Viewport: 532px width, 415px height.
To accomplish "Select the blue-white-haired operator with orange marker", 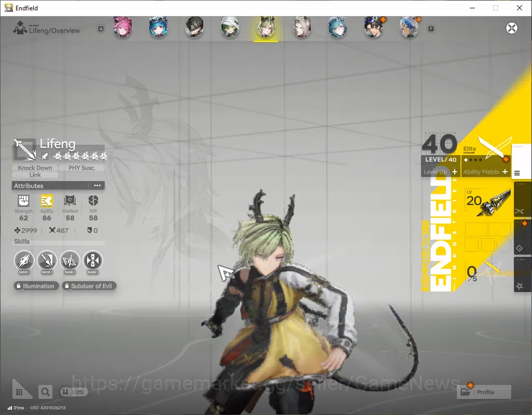I will click(x=410, y=27).
